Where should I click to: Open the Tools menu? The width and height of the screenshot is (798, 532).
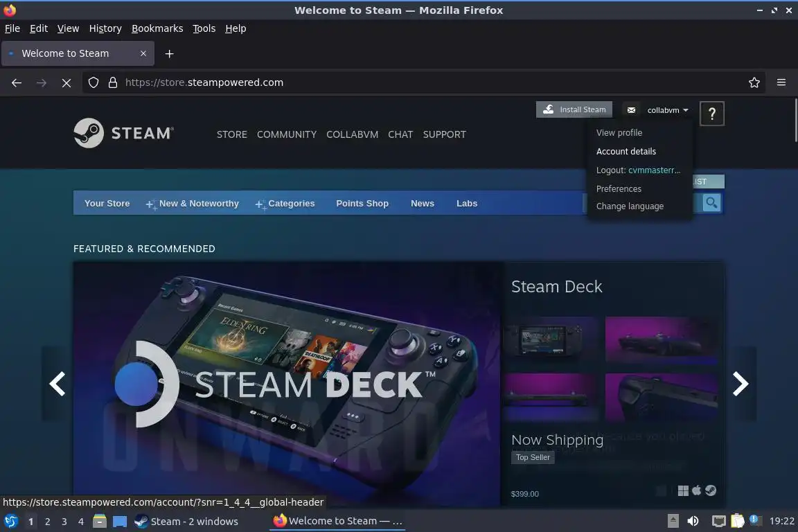pos(204,28)
